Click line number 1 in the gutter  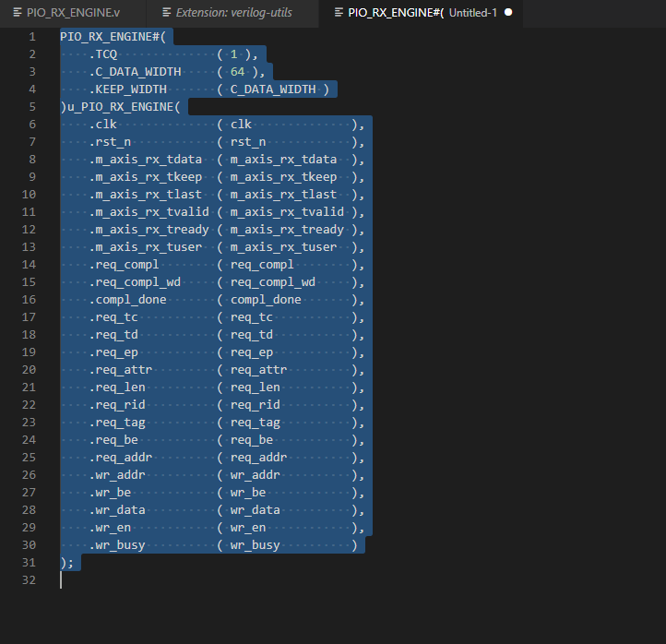pyautogui.click(x=32, y=37)
